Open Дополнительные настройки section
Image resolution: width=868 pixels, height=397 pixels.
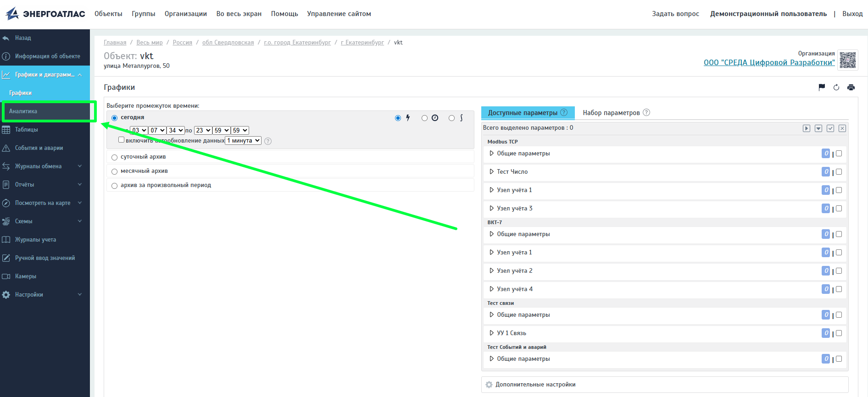(x=665, y=385)
